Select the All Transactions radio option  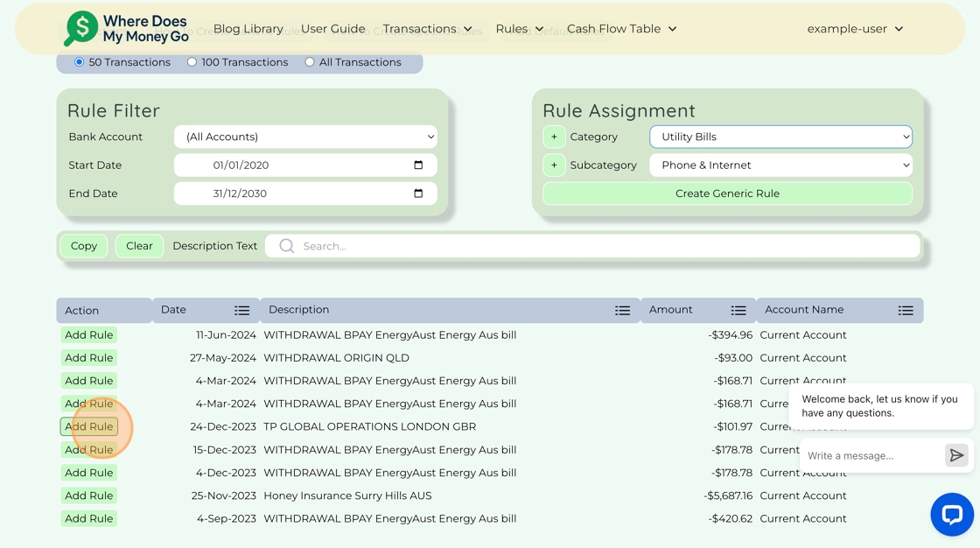coord(310,62)
